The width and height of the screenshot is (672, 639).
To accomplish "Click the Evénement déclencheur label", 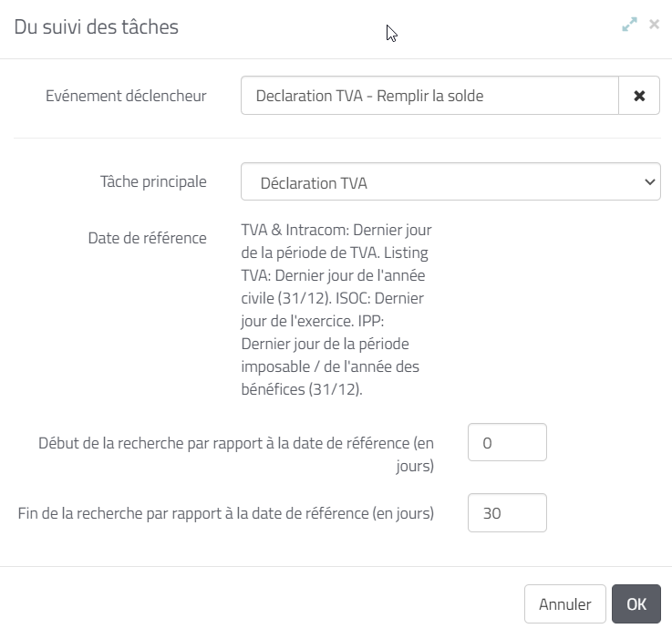I will [x=126, y=96].
